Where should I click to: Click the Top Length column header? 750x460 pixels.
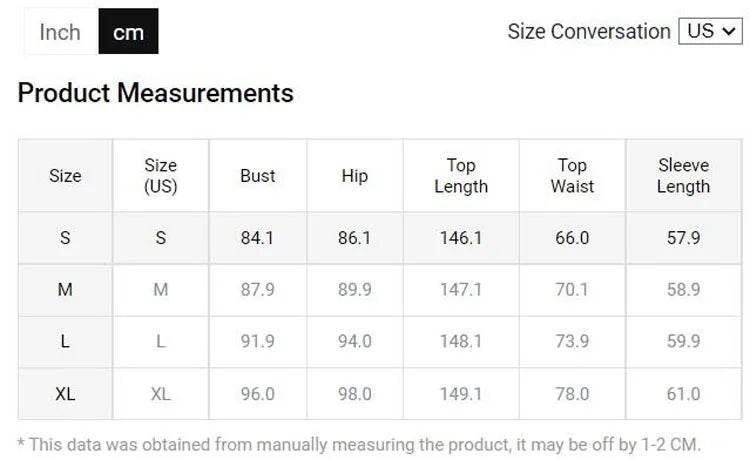(461, 176)
